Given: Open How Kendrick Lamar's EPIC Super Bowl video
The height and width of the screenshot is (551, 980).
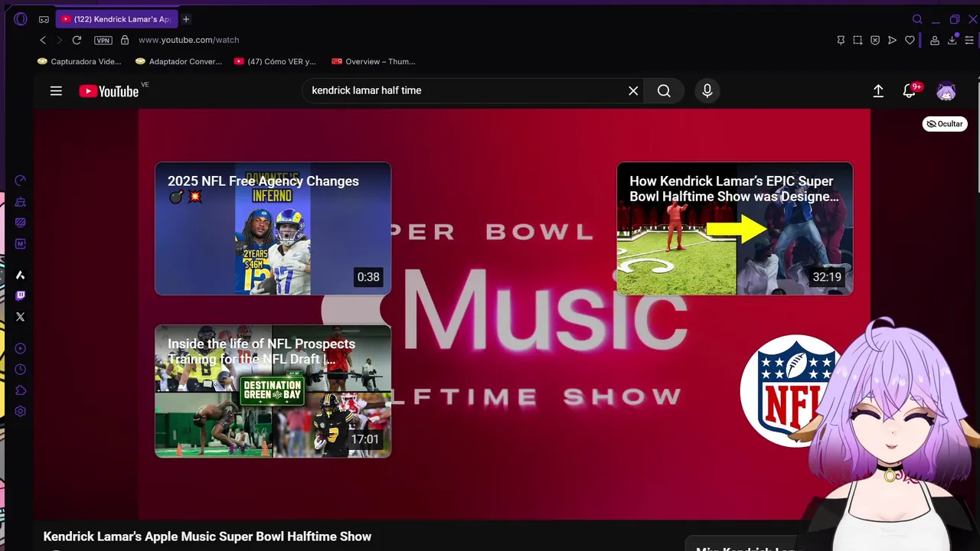Looking at the screenshot, I should point(735,228).
